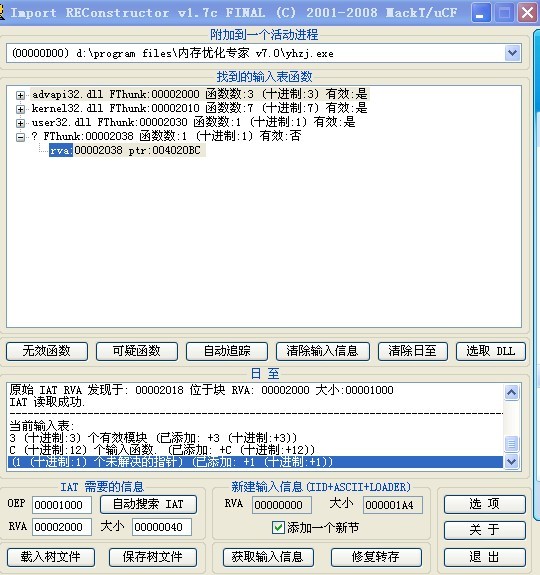Select the '? FThunk:00002038' invalid module row

pos(166,136)
